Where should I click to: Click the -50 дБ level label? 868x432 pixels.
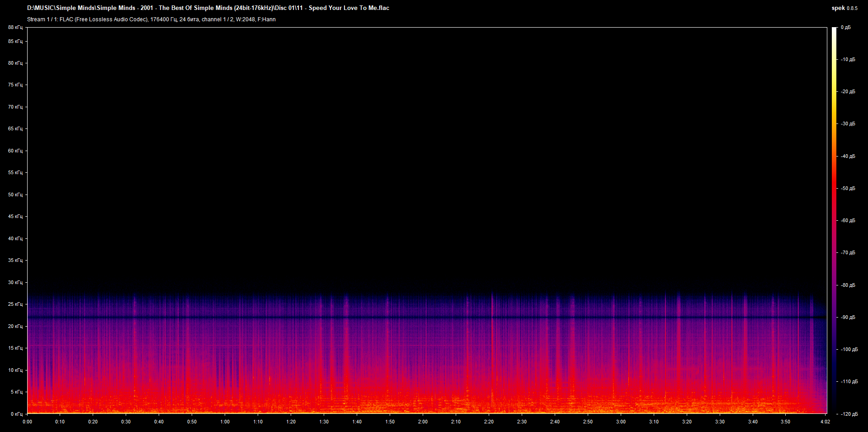click(848, 188)
